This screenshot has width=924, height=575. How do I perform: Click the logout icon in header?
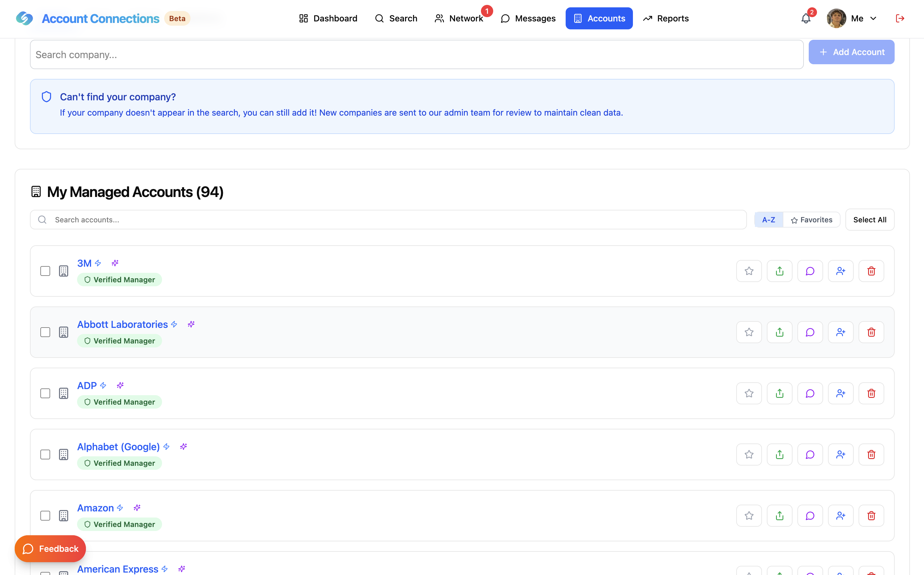[900, 18]
